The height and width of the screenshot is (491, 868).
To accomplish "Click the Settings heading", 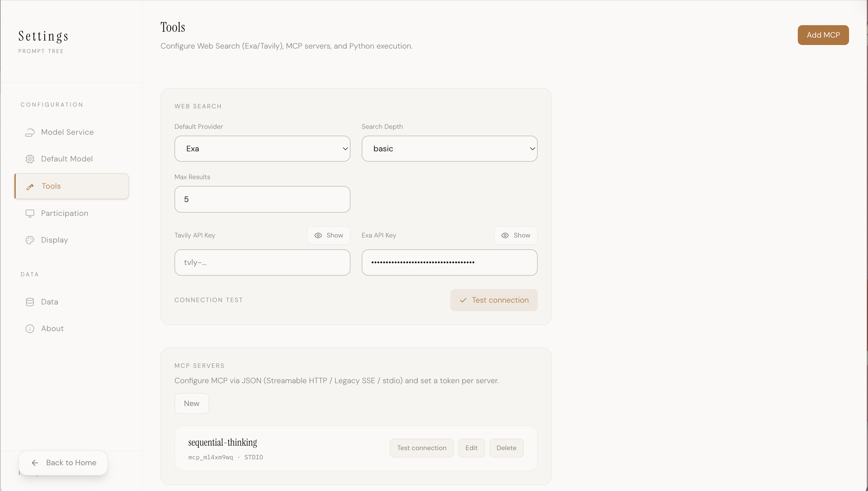I will pos(44,36).
